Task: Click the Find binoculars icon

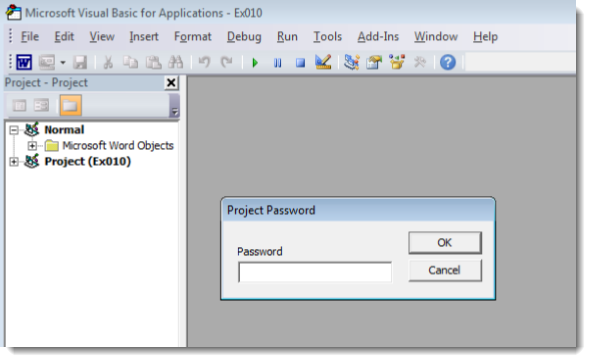Action: (x=176, y=62)
